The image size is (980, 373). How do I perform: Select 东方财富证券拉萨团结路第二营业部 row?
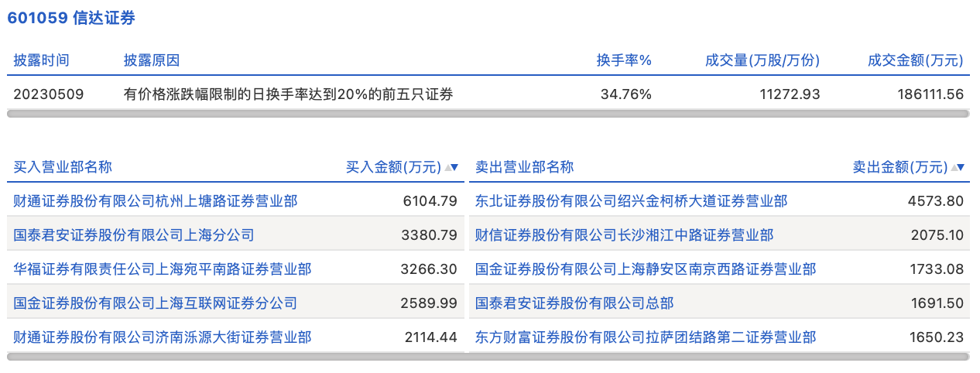[646, 337]
